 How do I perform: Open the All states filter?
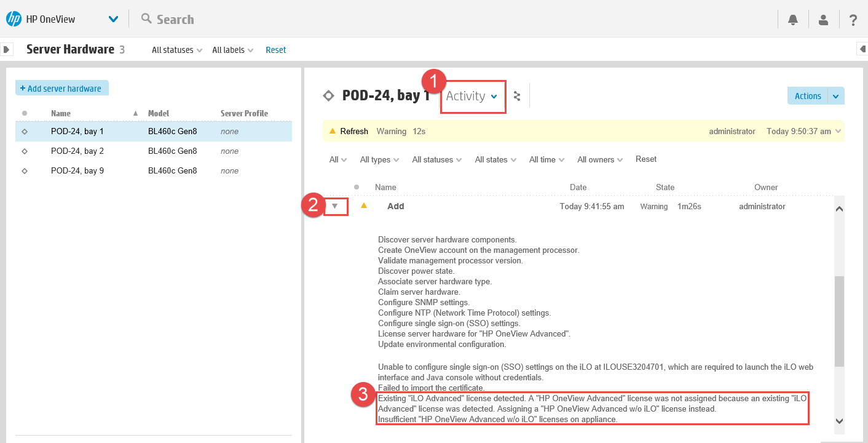495,159
